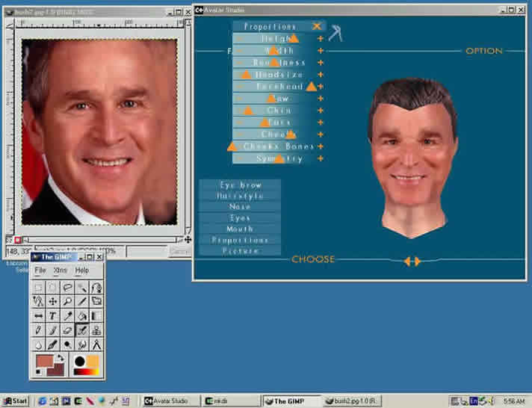Screen dimensions: 532x408
Task: Choose the Eraser tool
Action: click(67, 330)
